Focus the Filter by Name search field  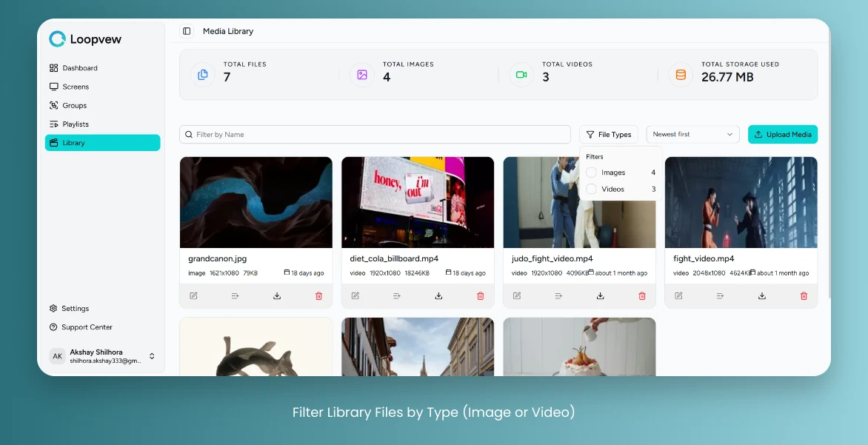pos(375,135)
